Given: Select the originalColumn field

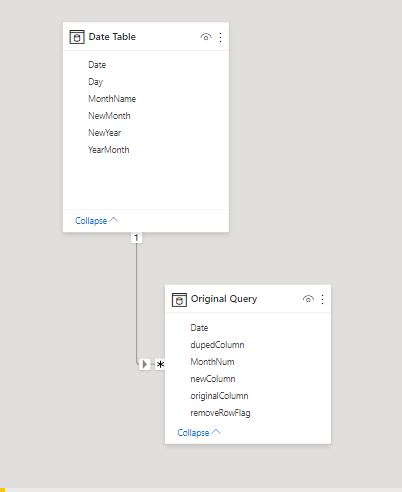Looking at the screenshot, I should pyautogui.click(x=219, y=396).
